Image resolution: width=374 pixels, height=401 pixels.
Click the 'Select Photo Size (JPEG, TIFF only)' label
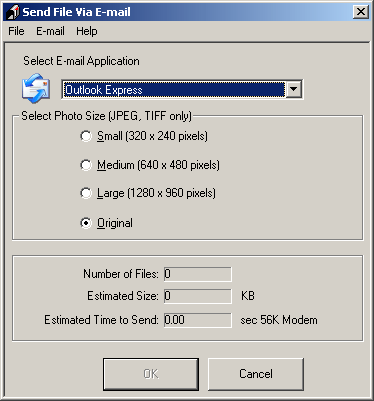(x=106, y=116)
